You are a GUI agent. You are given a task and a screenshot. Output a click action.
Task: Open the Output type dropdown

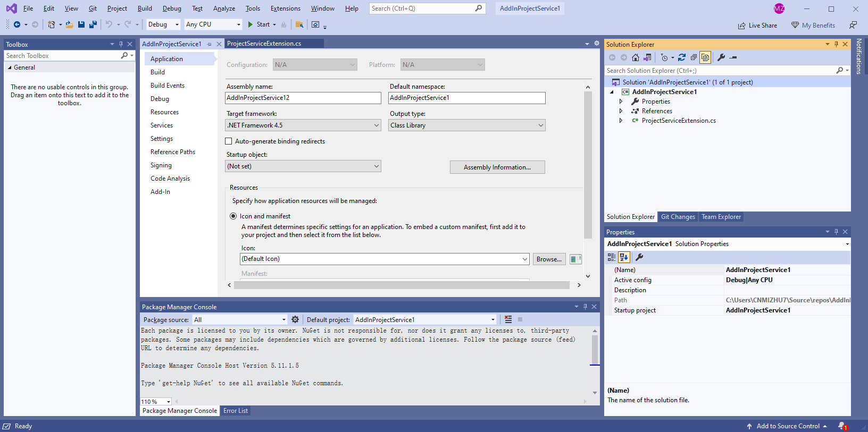click(467, 125)
